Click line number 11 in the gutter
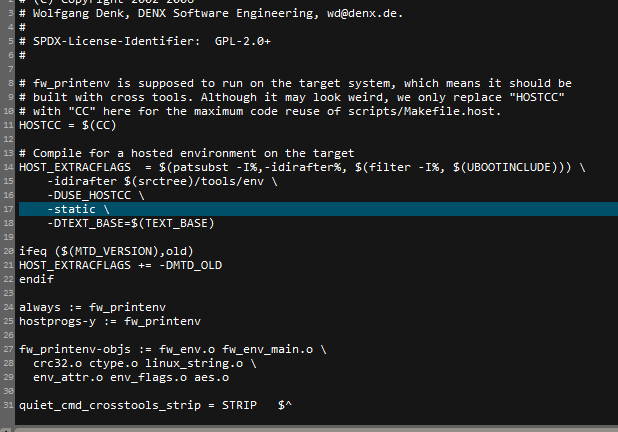 coord(9,125)
